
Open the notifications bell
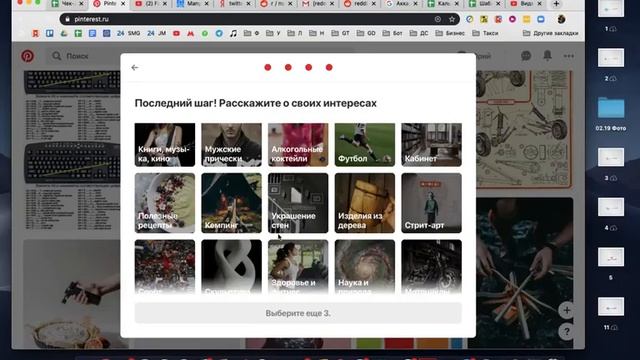tap(547, 56)
